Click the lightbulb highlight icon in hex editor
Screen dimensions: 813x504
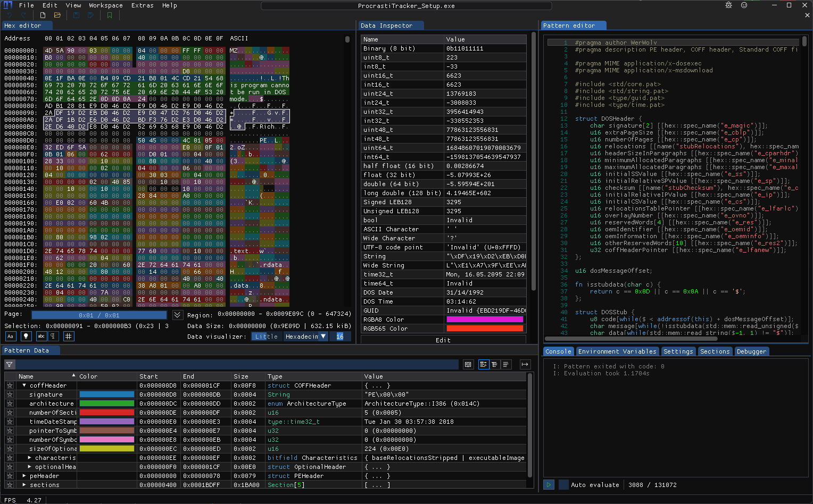[26, 336]
